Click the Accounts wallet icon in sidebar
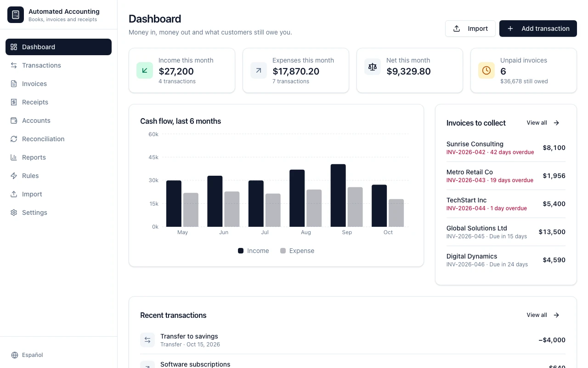 (x=14, y=121)
